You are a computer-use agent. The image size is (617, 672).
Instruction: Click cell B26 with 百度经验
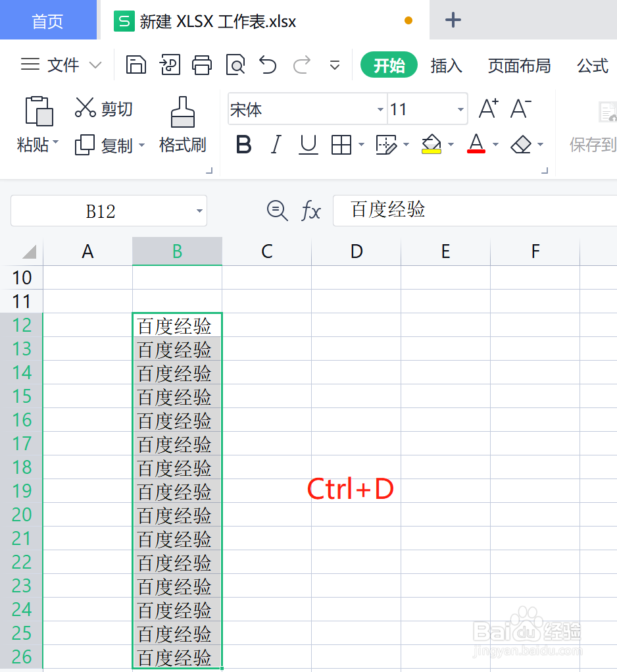(177, 657)
